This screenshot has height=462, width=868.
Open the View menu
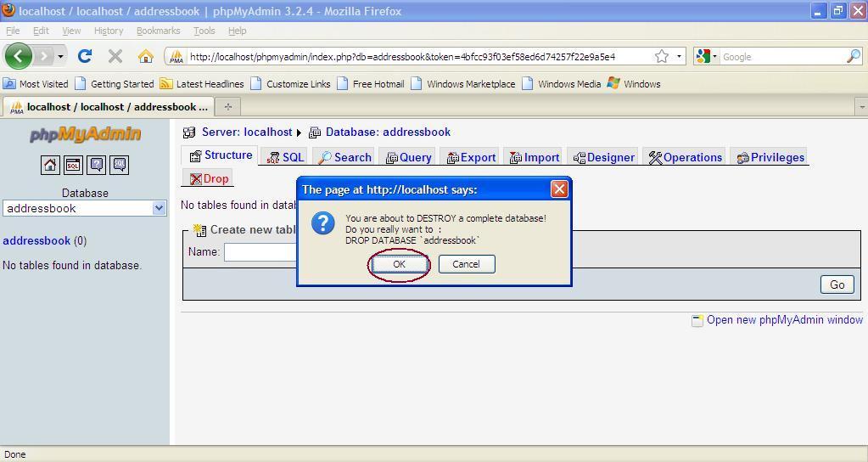click(x=71, y=31)
